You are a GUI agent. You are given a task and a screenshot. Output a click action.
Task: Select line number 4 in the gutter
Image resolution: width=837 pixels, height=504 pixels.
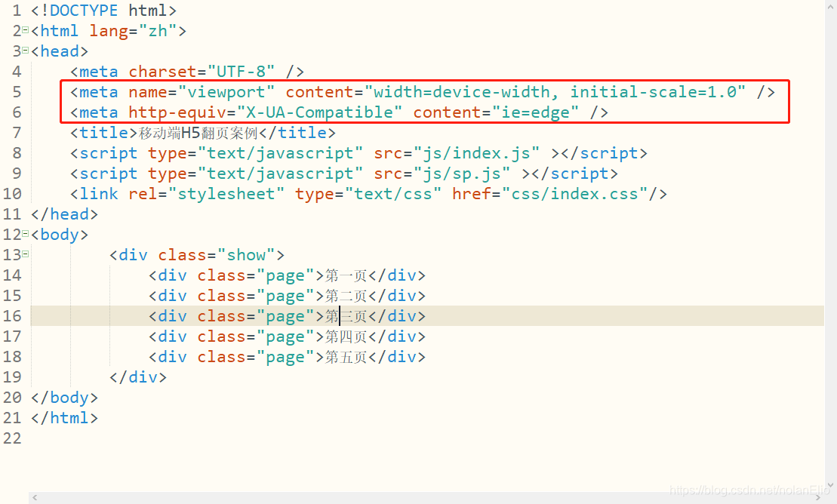click(17, 72)
